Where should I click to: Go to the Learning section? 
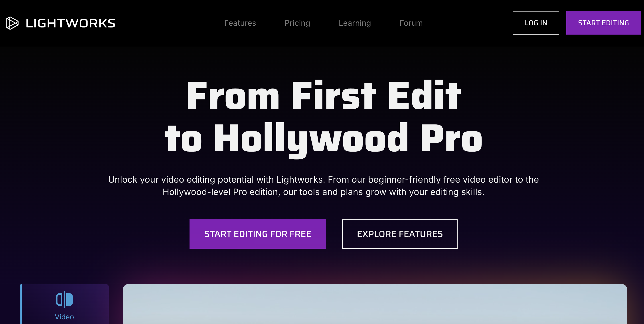pos(355,23)
